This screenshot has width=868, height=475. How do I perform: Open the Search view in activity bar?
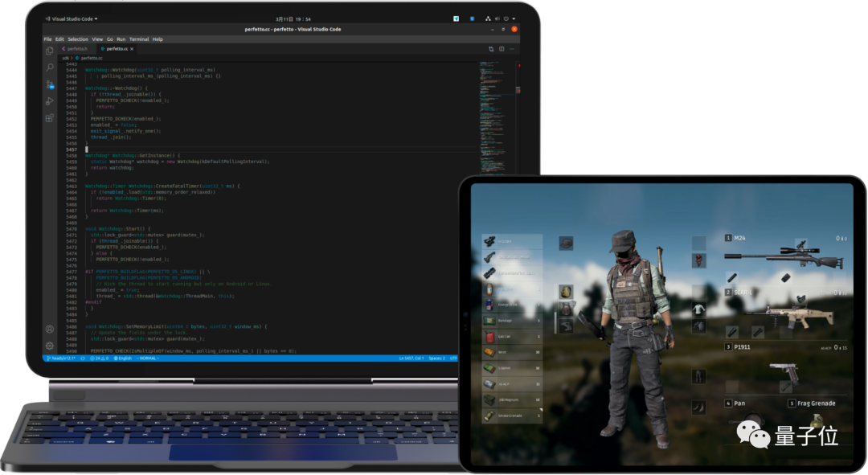tap(49, 68)
